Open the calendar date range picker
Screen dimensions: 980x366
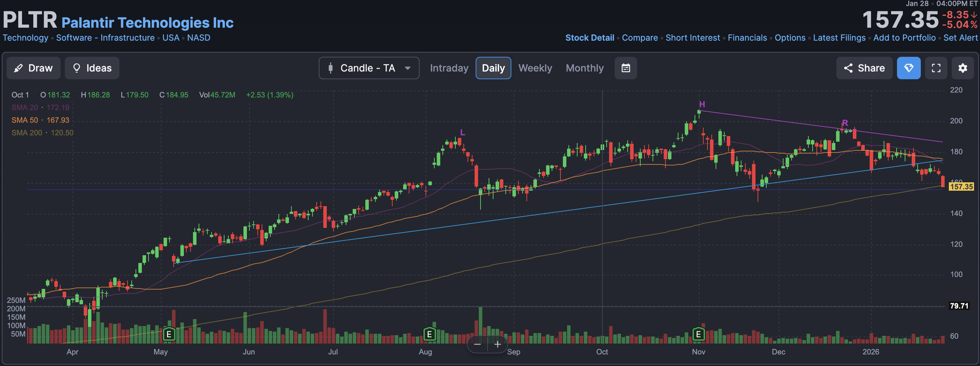pos(626,68)
